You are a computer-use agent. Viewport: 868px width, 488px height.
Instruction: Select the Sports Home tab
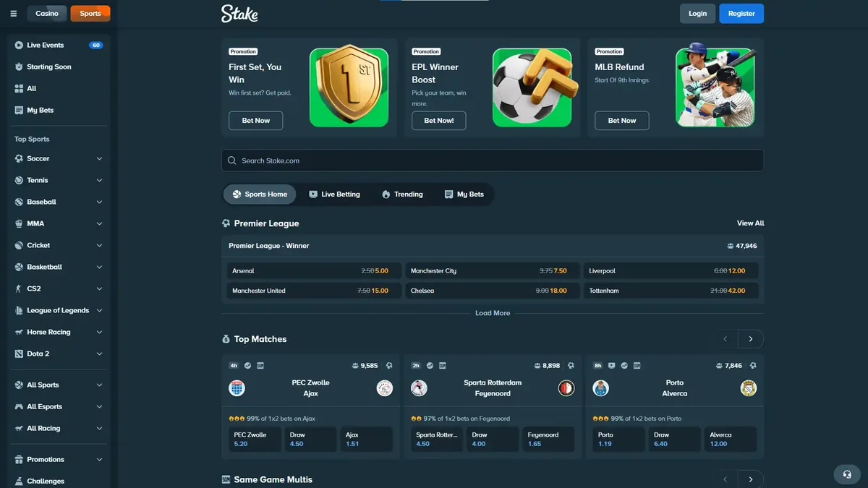260,194
